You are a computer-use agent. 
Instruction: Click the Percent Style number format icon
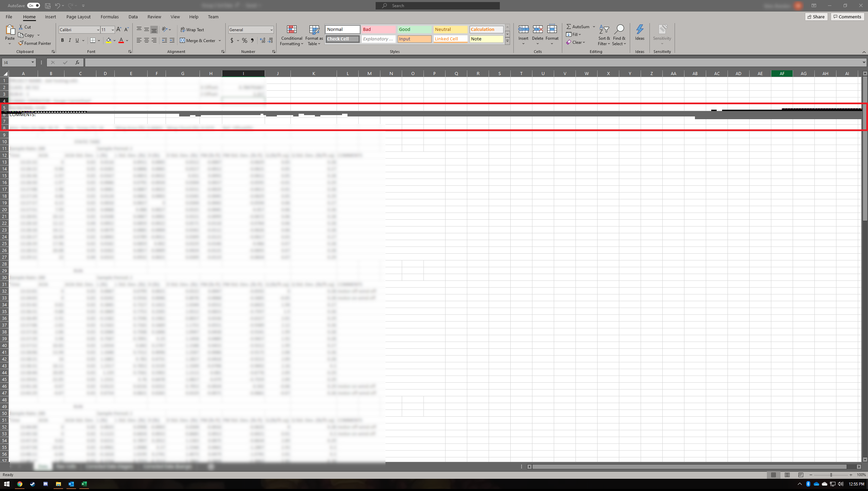[x=244, y=40]
